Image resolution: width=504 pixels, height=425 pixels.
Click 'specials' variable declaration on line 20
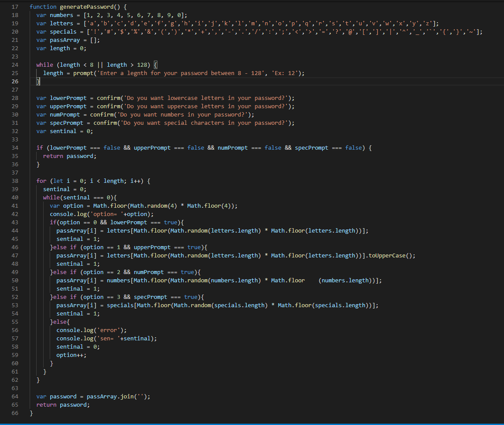(63, 31)
